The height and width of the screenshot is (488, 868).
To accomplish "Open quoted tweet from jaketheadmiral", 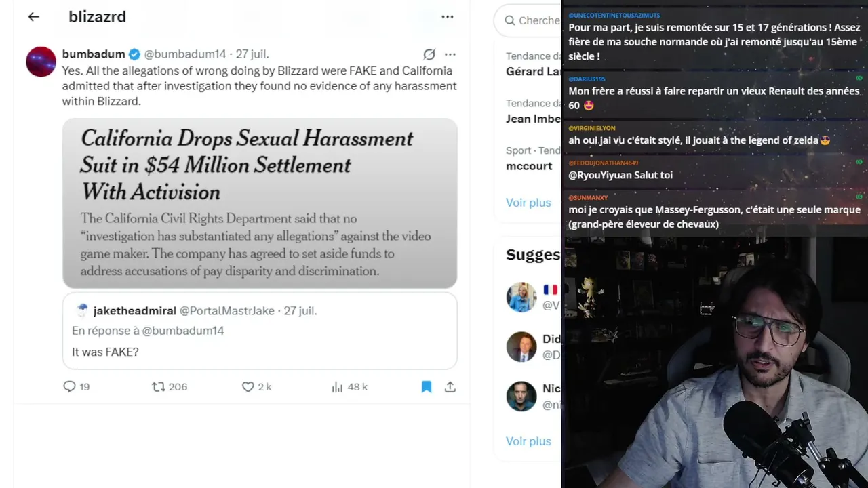I will coord(260,331).
